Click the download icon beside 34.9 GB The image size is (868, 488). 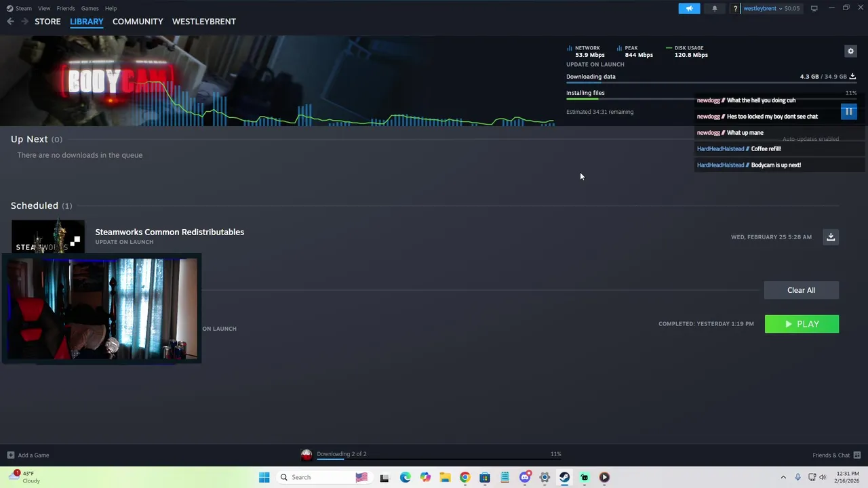(x=852, y=77)
